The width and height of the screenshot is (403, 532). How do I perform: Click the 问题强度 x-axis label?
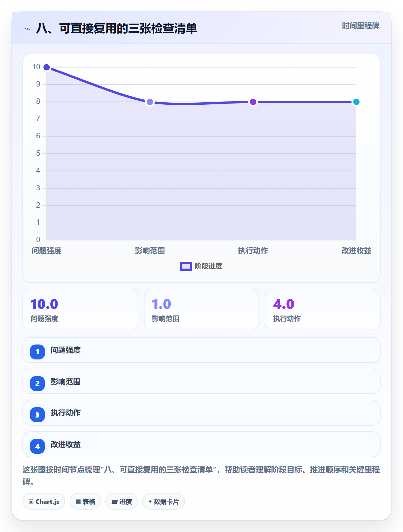coord(47,251)
